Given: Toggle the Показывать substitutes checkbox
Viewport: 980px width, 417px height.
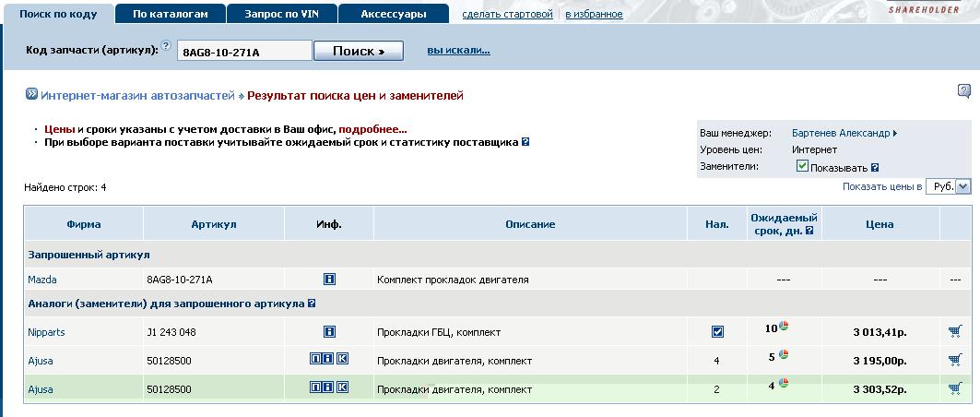Looking at the screenshot, I should click(x=802, y=167).
